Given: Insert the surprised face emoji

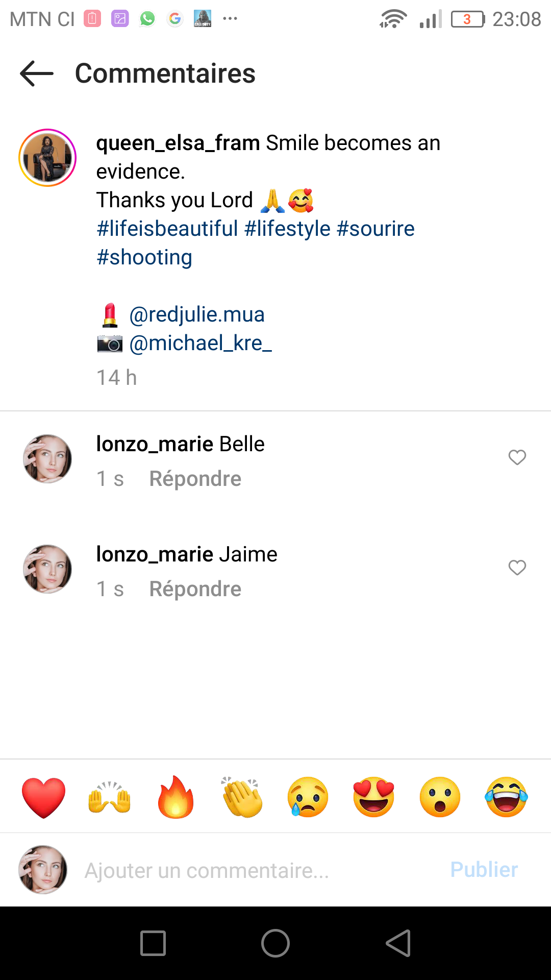Looking at the screenshot, I should pyautogui.click(x=440, y=797).
